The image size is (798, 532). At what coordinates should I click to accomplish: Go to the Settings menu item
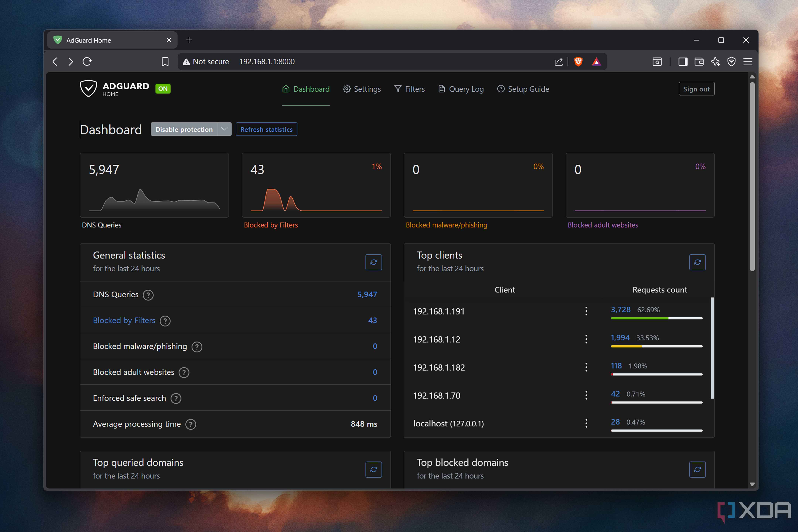coord(362,89)
